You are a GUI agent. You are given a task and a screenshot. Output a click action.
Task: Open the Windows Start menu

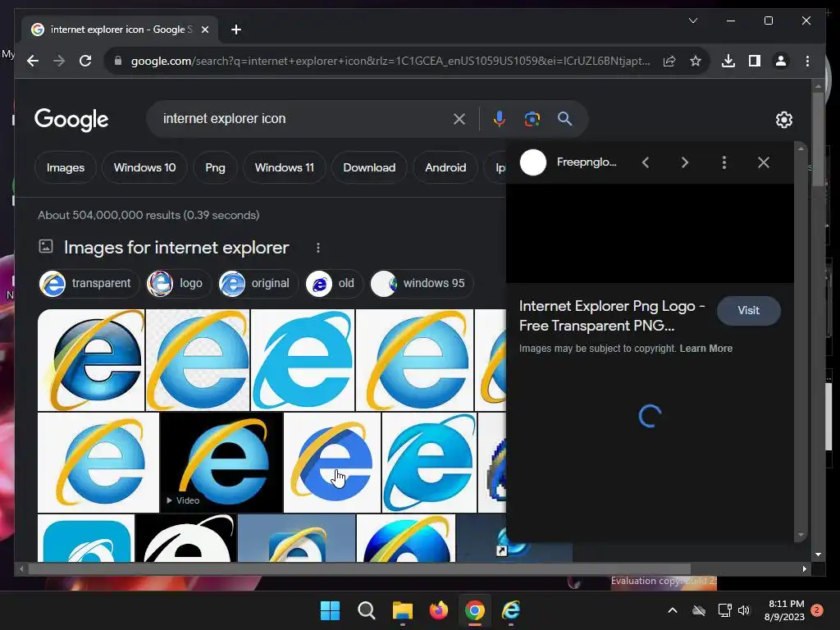click(330, 610)
